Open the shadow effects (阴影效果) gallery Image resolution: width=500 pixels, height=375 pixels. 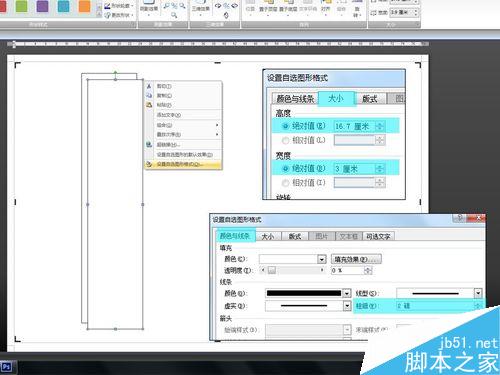tap(149, 7)
